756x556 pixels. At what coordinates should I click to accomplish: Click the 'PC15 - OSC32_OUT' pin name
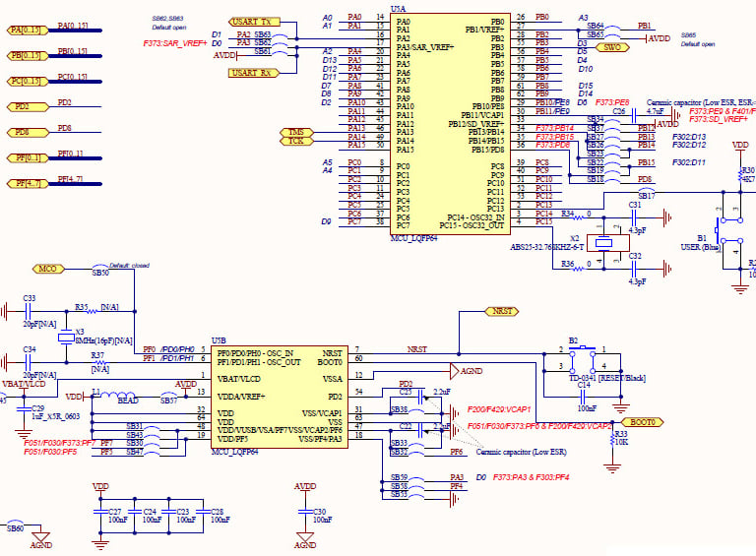pos(472,225)
